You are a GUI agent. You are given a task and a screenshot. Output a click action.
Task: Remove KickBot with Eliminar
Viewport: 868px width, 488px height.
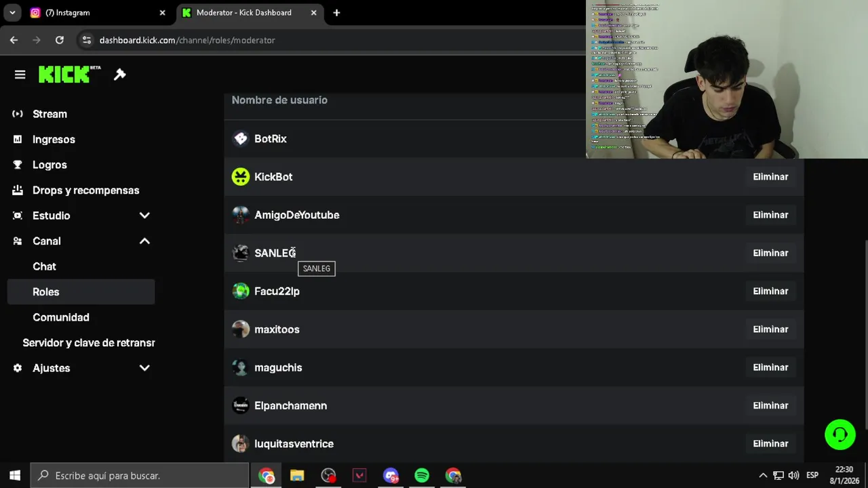[x=770, y=177]
